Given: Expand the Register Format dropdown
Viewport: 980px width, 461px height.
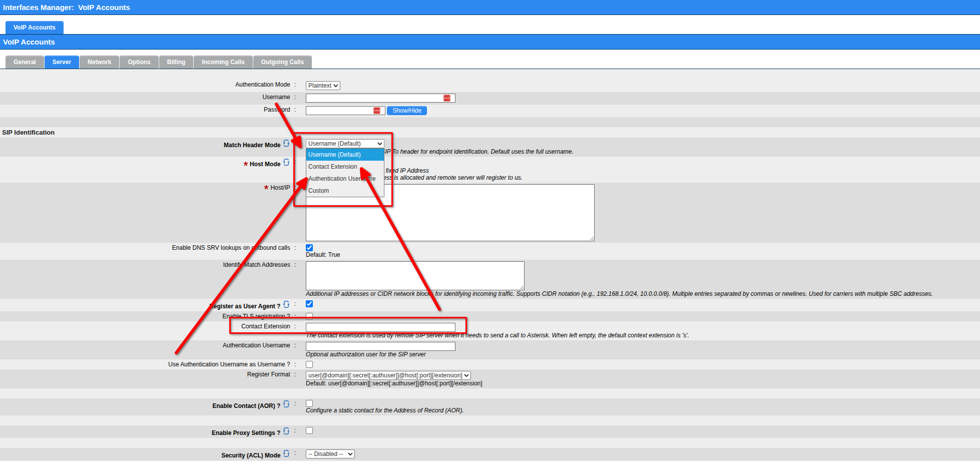Looking at the screenshot, I should tap(388, 375).
